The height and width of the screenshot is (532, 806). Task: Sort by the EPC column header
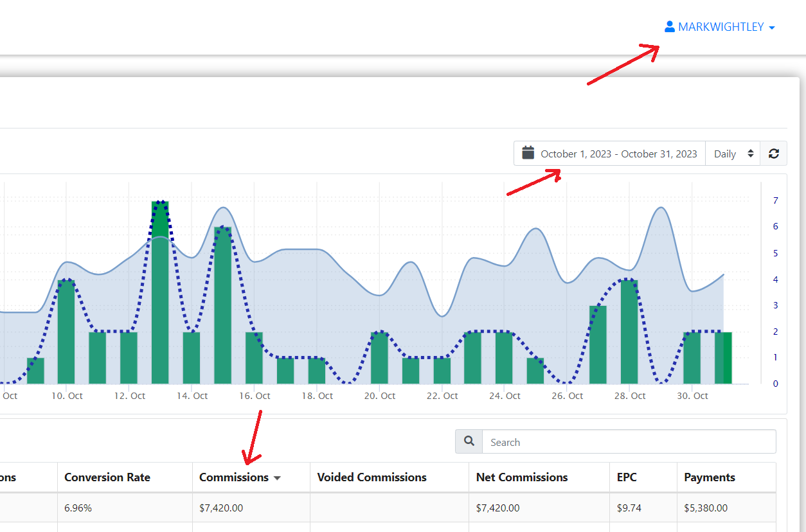(627, 477)
